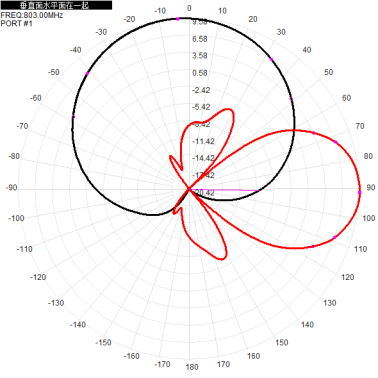Click the -2.42 radial gain value
Screen dimensions: 378x378
pos(201,90)
